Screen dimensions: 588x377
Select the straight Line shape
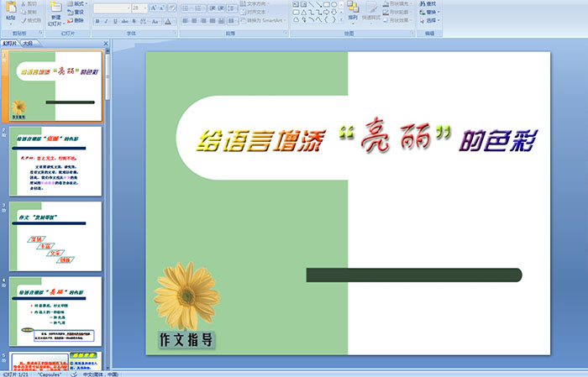(312, 4)
